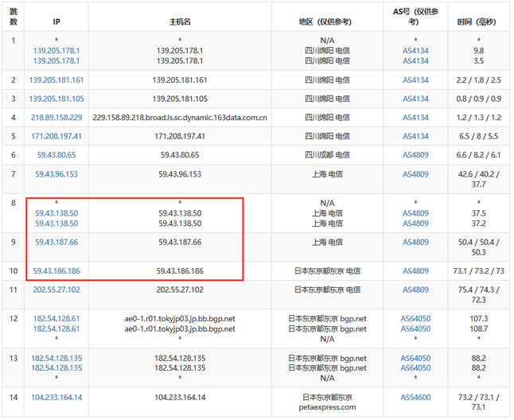Select the time cell 50.4 / 50.4 / 50.3
This screenshot has height=420, width=514.
click(479, 247)
